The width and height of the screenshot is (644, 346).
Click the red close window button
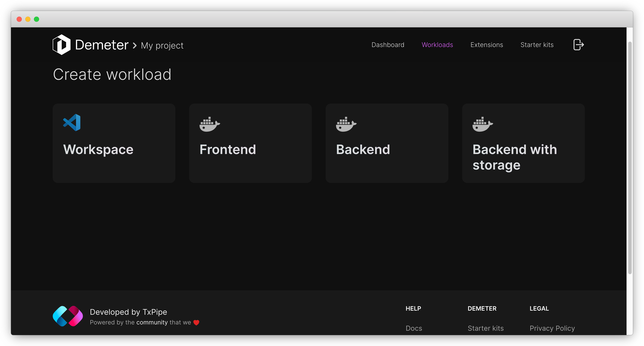coord(19,19)
